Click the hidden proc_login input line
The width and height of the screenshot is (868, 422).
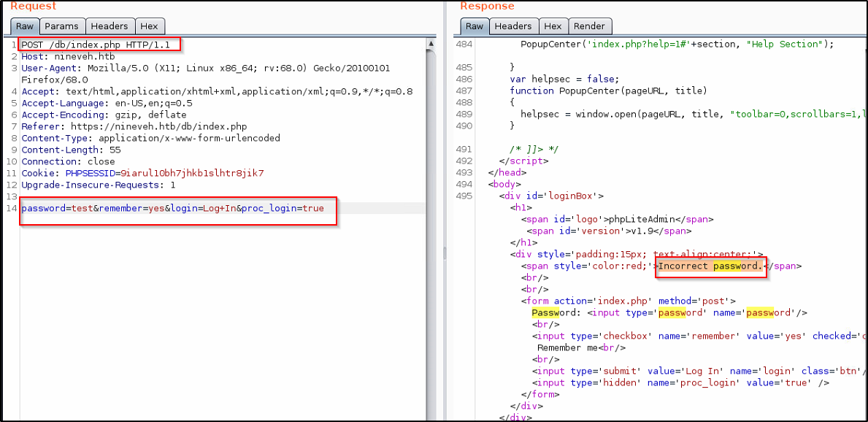tap(680, 383)
